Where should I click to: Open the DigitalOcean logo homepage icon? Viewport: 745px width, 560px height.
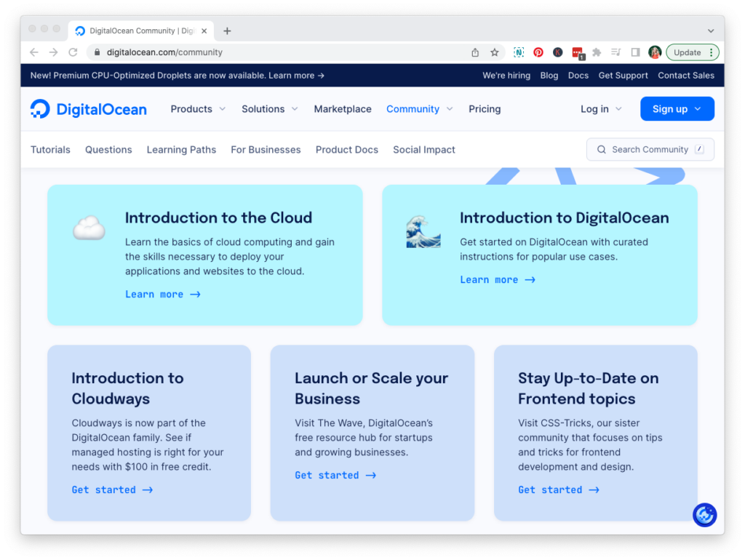tap(39, 108)
